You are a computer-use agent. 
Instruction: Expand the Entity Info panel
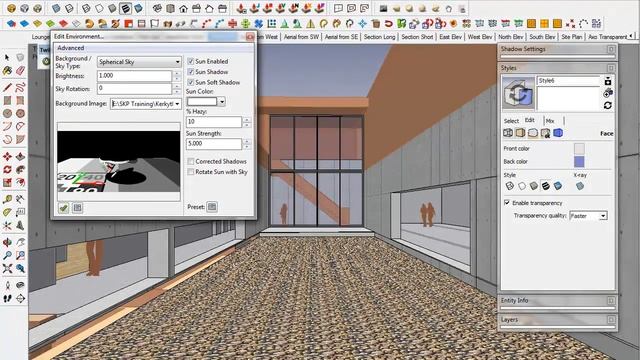point(611,301)
